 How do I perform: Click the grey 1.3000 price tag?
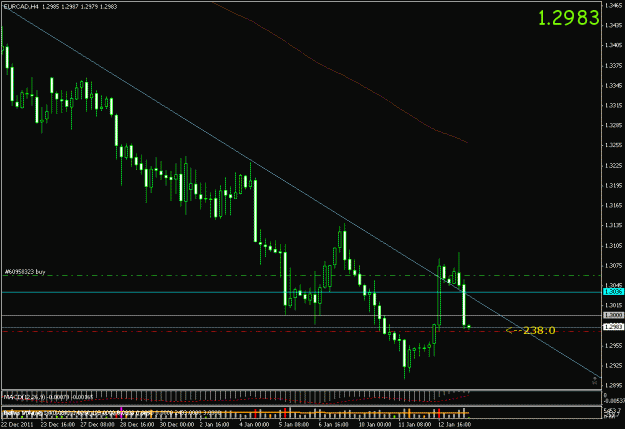coord(613,315)
